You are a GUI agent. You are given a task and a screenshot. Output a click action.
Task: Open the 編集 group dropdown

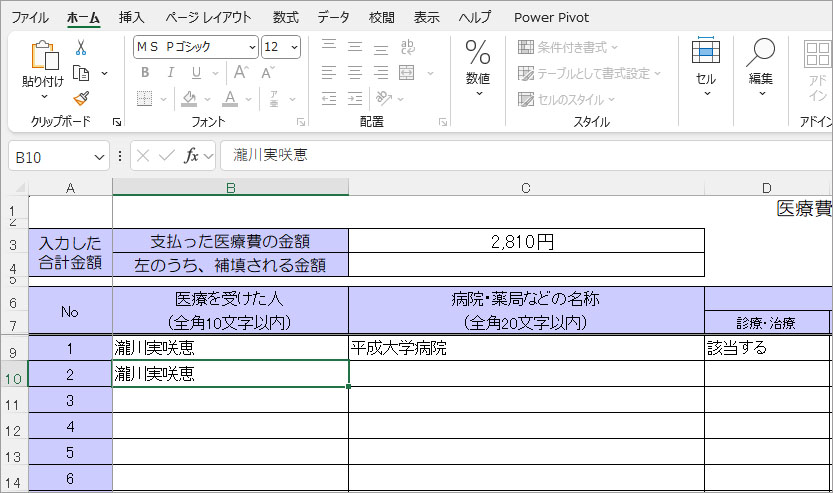tap(760, 67)
